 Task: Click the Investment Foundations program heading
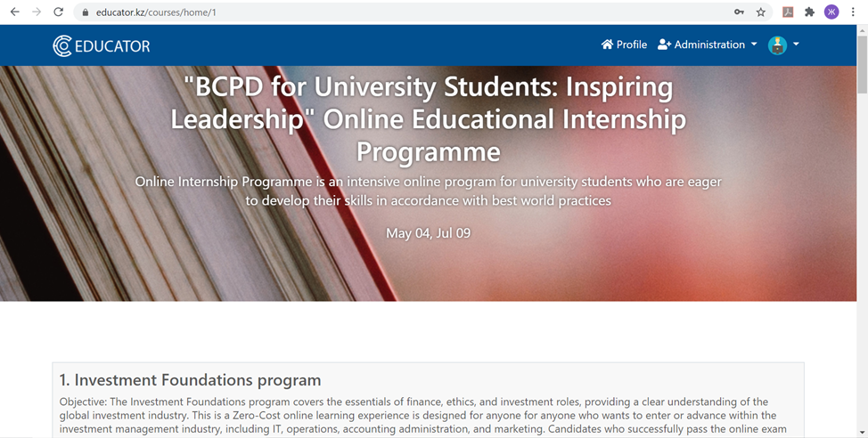click(190, 380)
